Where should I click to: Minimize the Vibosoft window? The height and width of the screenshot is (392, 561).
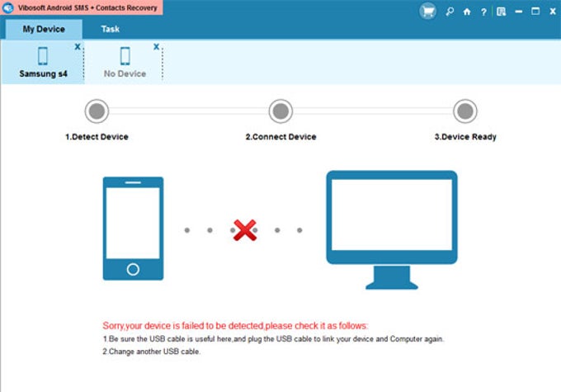click(x=518, y=12)
